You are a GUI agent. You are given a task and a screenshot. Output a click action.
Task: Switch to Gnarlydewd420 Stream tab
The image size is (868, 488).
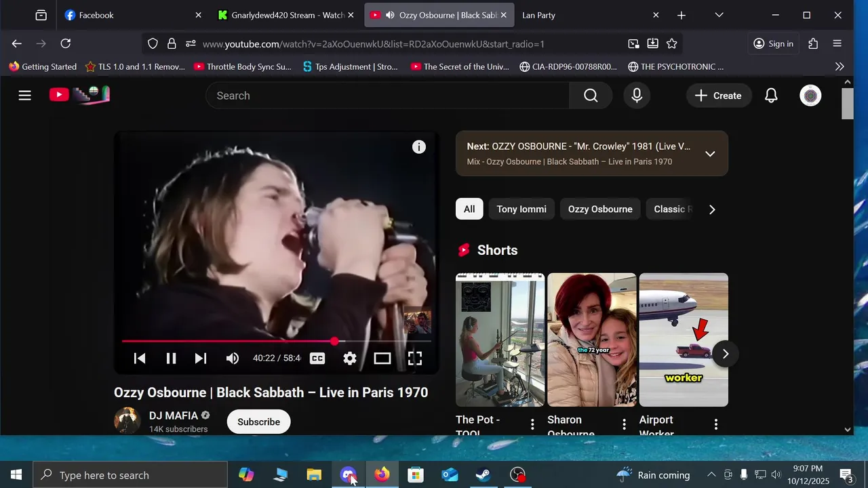pyautogui.click(x=285, y=15)
